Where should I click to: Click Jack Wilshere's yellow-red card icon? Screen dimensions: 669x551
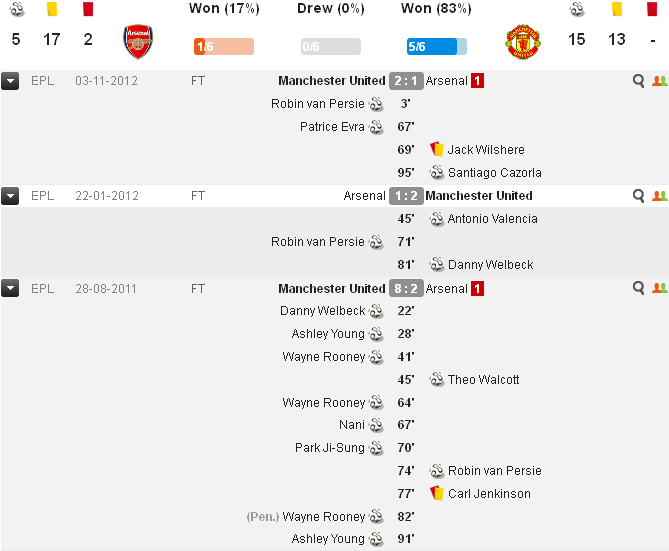click(x=437, y=149)
